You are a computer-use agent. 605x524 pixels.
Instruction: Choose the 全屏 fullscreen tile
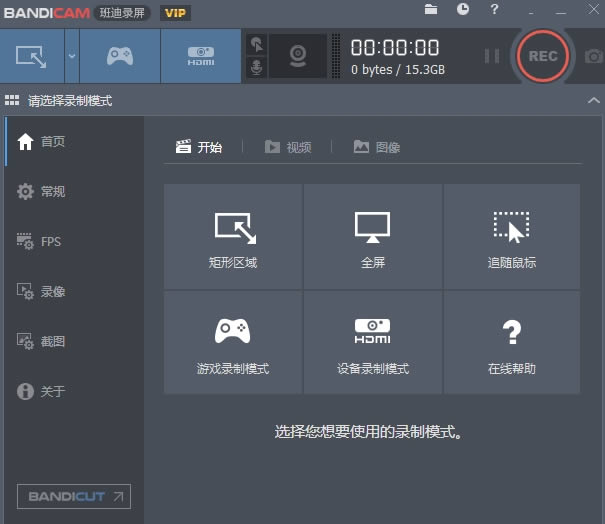click(x=373, y=236)
